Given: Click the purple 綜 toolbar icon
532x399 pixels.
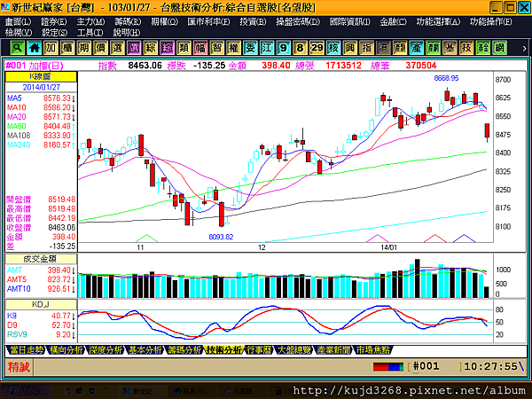Looking at the screenshot, I should pos(167,48).
